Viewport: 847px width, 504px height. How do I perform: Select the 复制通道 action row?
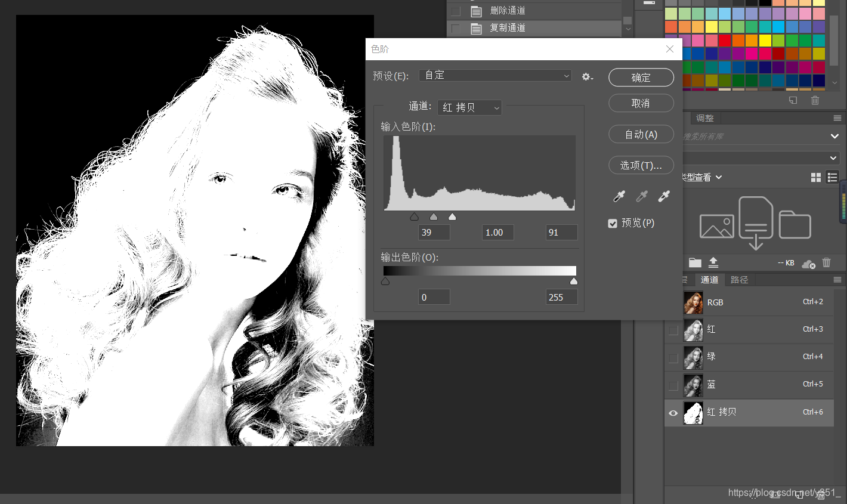coord(534,28)
